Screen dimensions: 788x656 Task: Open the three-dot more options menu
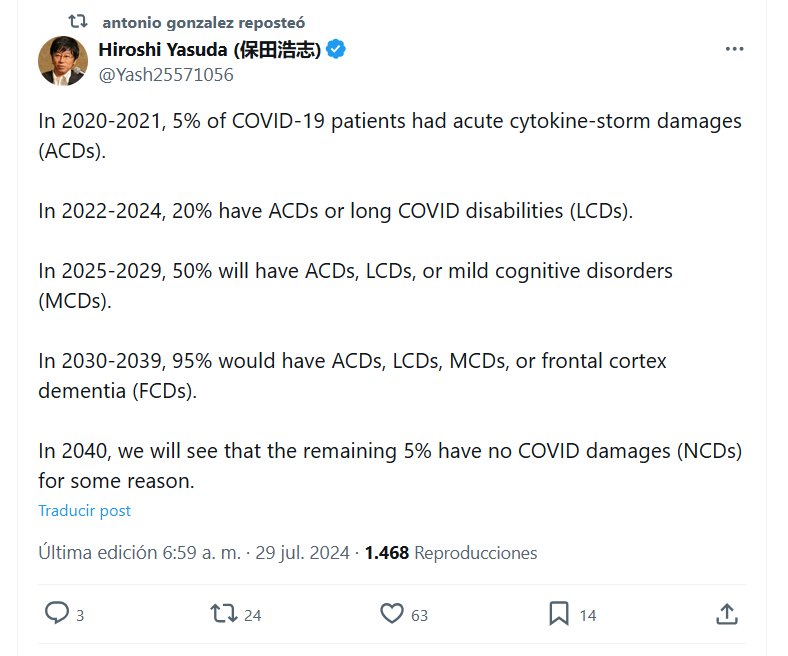point(734,49)
